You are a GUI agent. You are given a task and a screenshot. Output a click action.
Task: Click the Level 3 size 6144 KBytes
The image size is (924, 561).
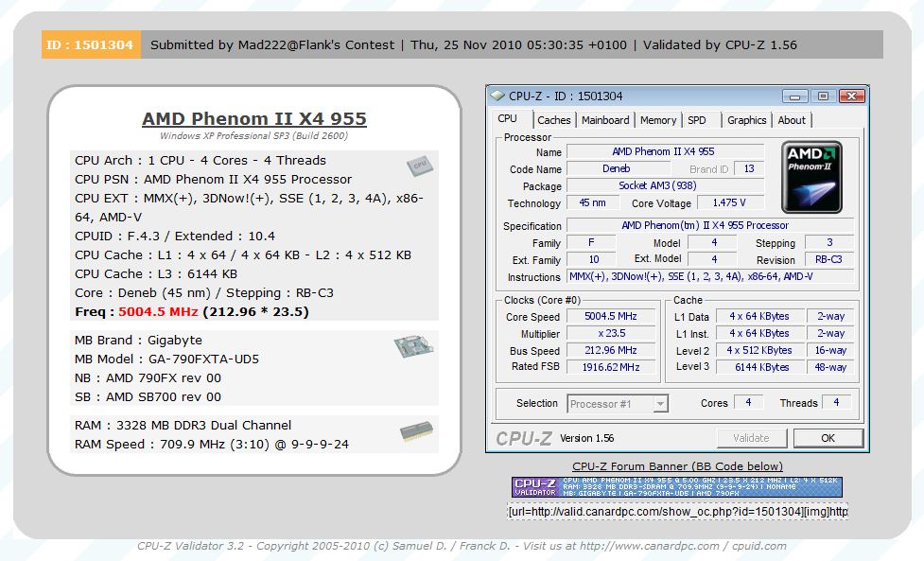pos(759,367)
